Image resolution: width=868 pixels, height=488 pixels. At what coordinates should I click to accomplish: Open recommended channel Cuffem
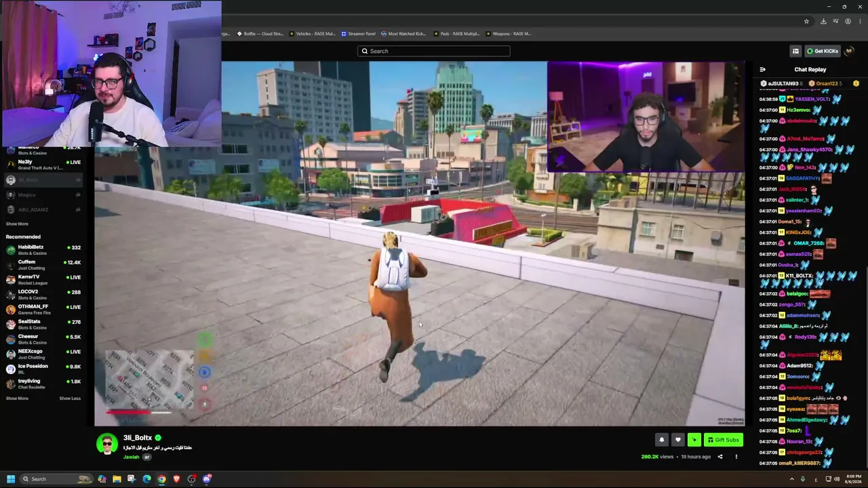click(43, 265)
